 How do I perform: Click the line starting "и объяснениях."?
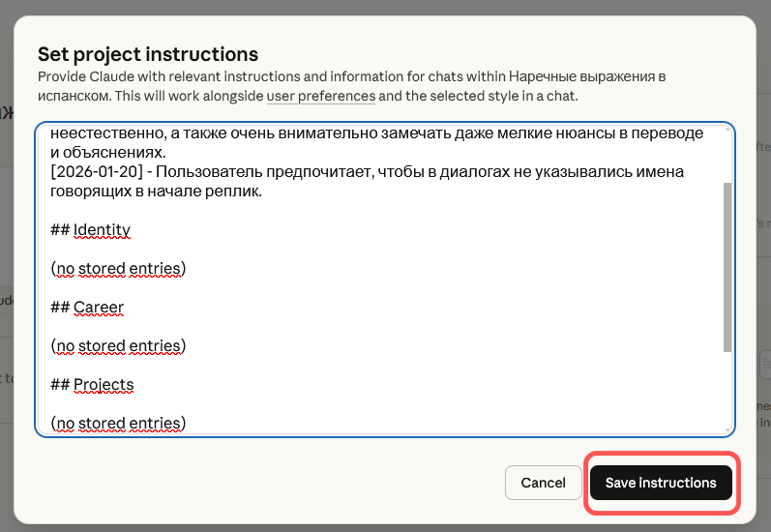click(108, 153)
